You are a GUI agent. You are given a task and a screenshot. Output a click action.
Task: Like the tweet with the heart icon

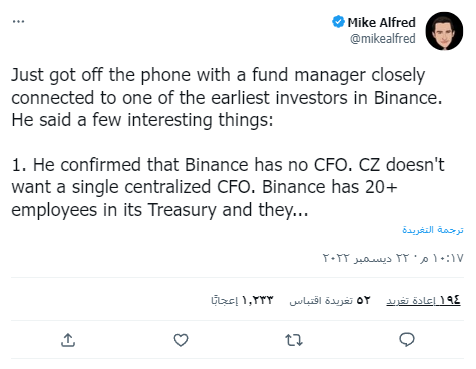(x=181, y=340)
